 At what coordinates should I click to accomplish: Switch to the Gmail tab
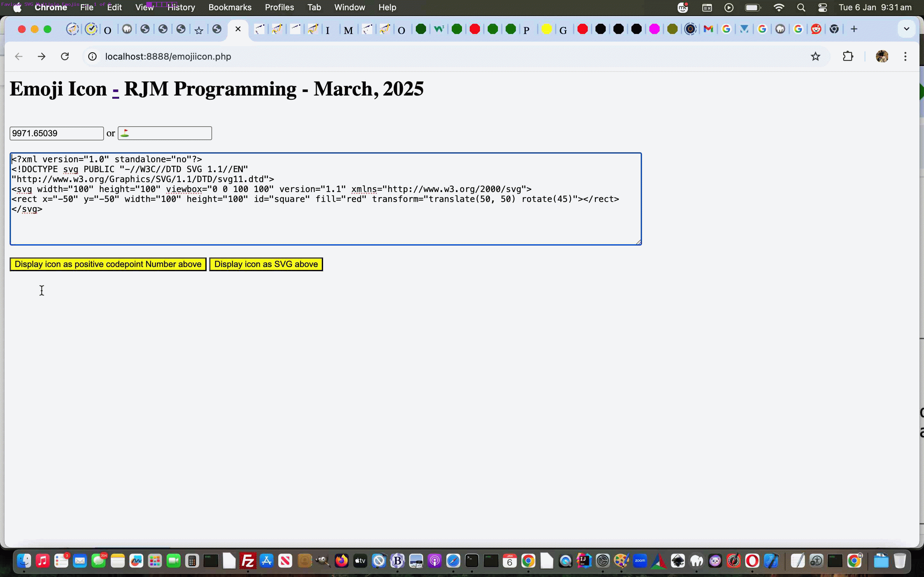[x=708, y=29]
